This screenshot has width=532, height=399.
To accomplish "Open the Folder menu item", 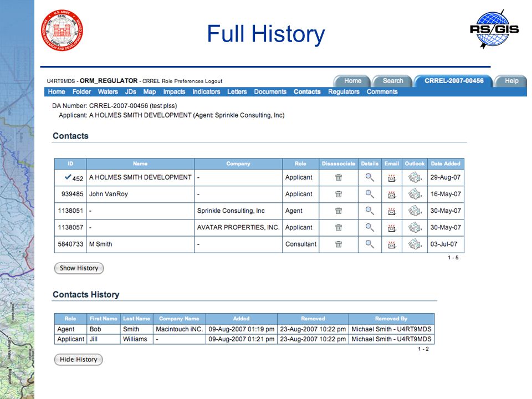I will click(x=81, y=91).
